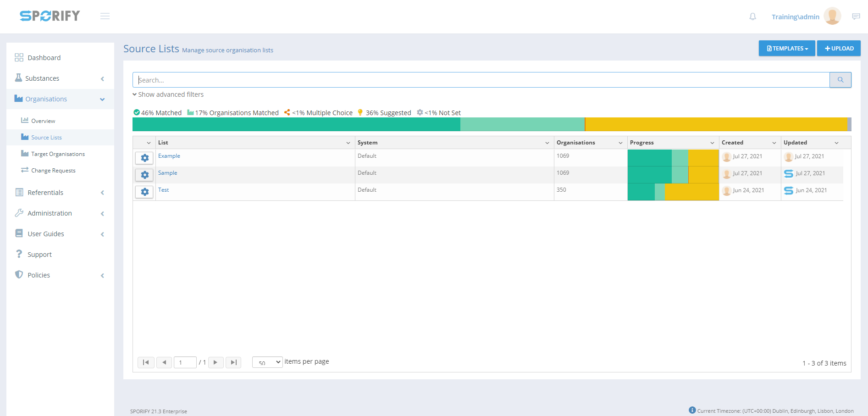The image size is (868, 416).
Task: Click the yellow Suggested overall progress segment
Action: pyautogui.click(x=715, y=124)
